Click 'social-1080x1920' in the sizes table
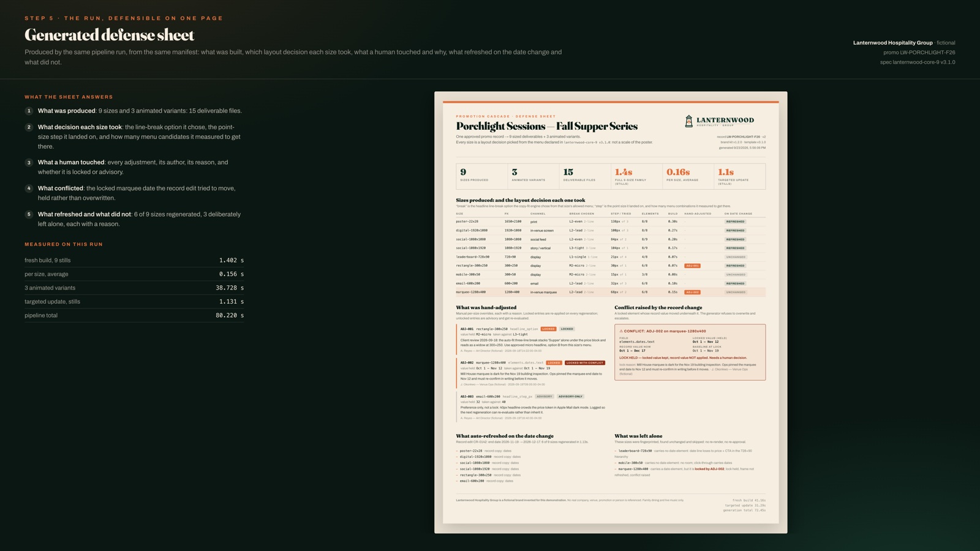Viewport: 980px width, 551px height. pos(471,248)
